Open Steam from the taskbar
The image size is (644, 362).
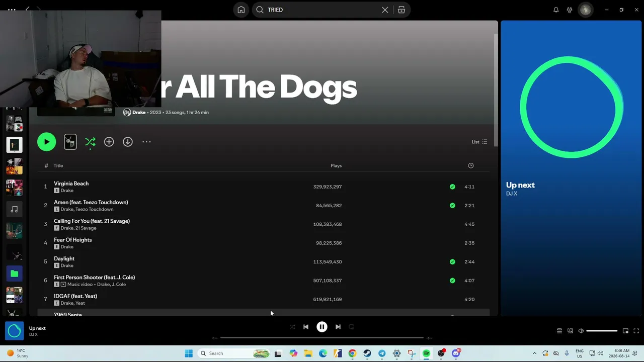[367, 353]
